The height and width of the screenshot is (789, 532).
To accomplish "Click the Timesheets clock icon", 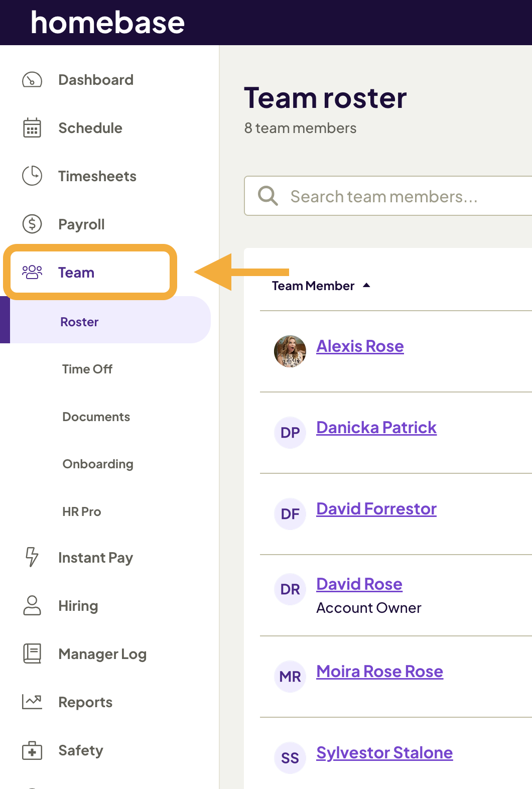I will point(32,176).
